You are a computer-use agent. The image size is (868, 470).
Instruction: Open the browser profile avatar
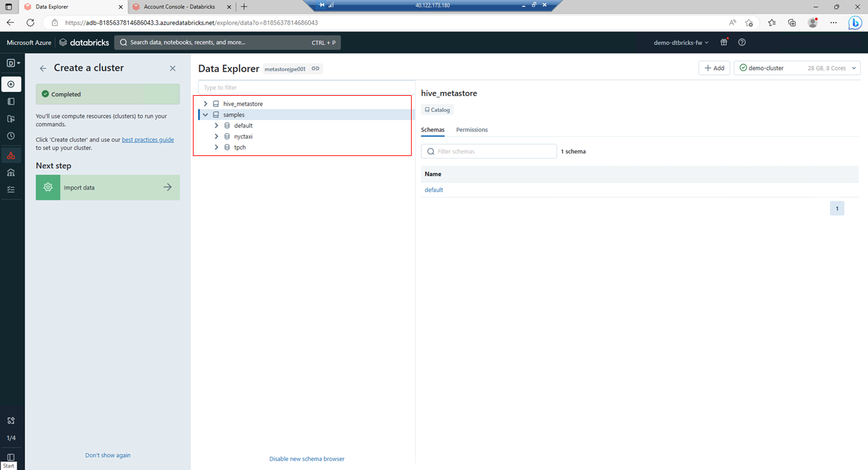(813, 23)
